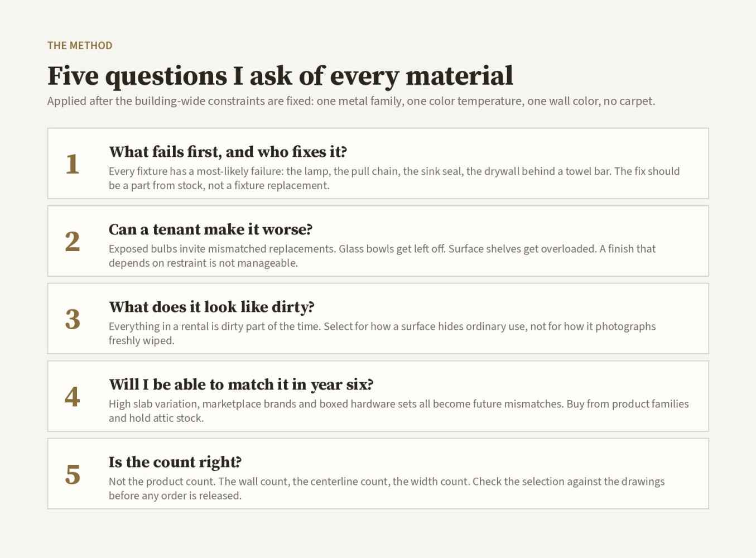This screenshot has width=756, height=558.
Task: Click description about most-likely fixture failure
Action: pos(394,178)
